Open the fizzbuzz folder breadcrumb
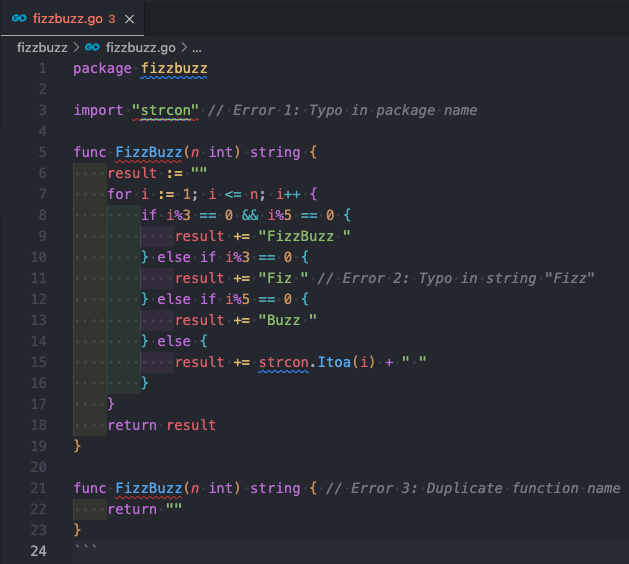 [42, 48]
